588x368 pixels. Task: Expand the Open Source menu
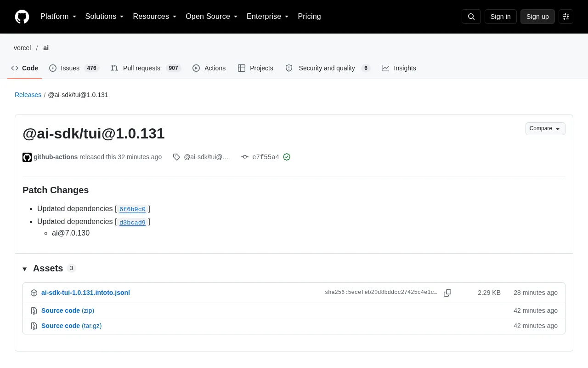[212, 17]
